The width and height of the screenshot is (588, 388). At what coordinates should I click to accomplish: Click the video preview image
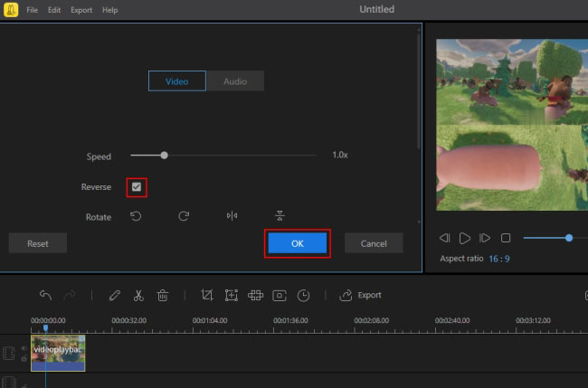[x=512, y=125]
